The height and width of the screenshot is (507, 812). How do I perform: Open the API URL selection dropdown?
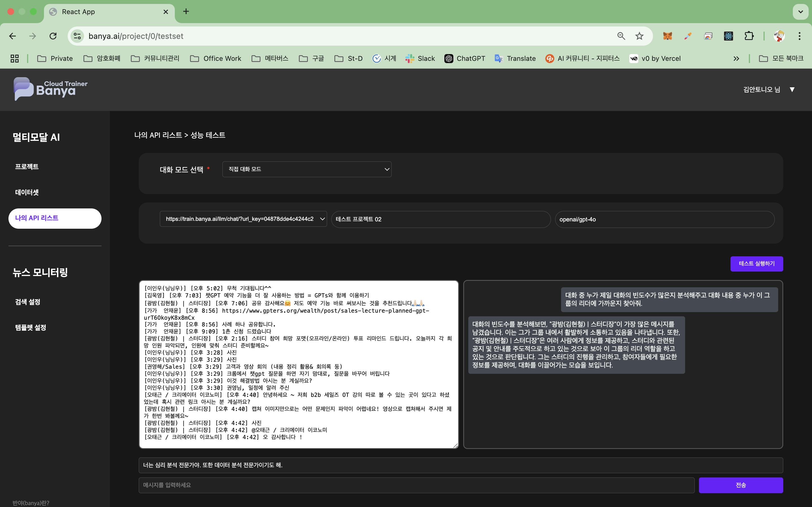click(x=243, y=219)
